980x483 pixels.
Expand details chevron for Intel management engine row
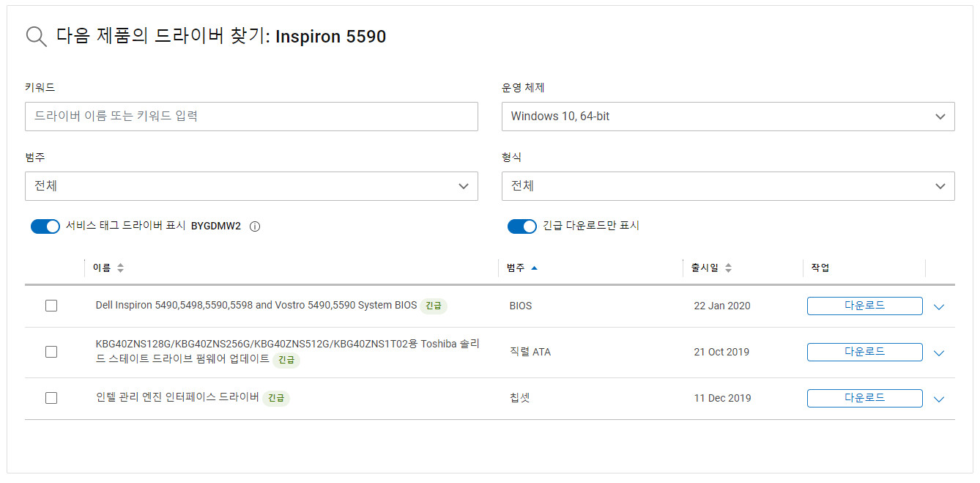[939, 399]
